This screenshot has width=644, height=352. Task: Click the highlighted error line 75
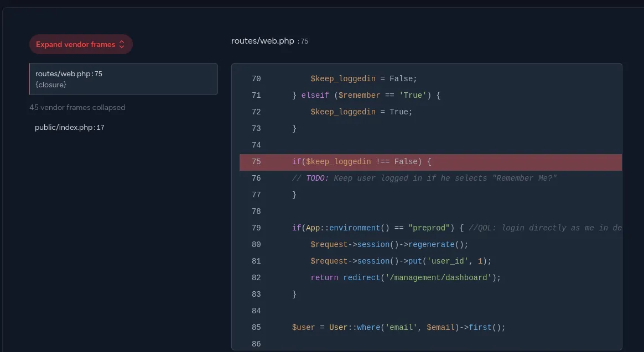coord(430,162)
